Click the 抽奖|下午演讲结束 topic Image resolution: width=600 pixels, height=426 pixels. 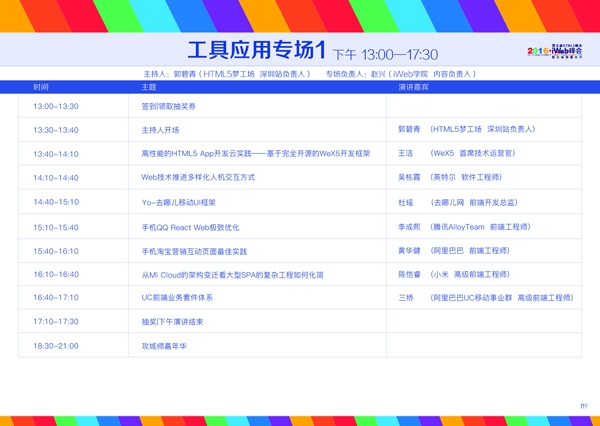172,322
